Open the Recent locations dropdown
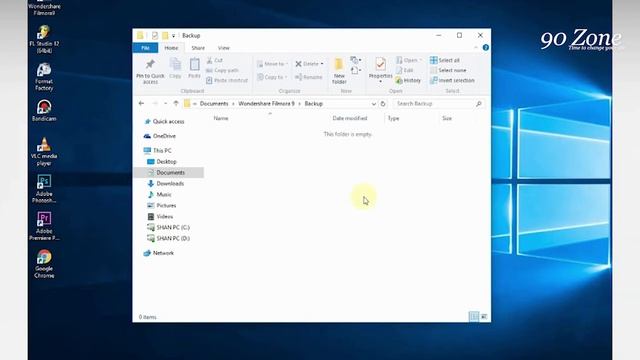640x360 pixels. 165,104
